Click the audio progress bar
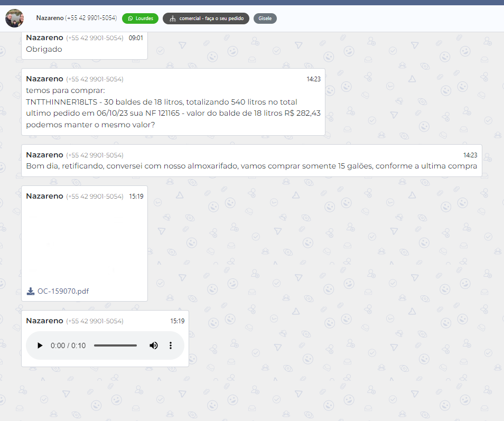Viewport: 504px width, 421px height. [x=115, y=345]
